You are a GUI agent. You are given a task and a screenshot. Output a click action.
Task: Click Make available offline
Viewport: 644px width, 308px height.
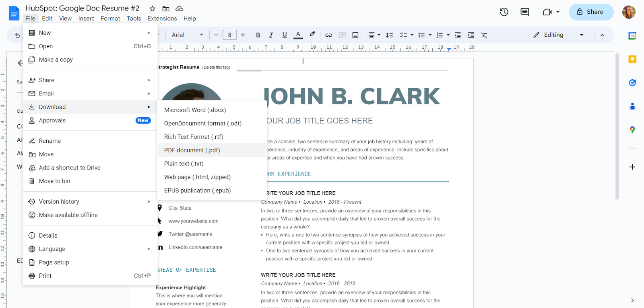(90, 215)
